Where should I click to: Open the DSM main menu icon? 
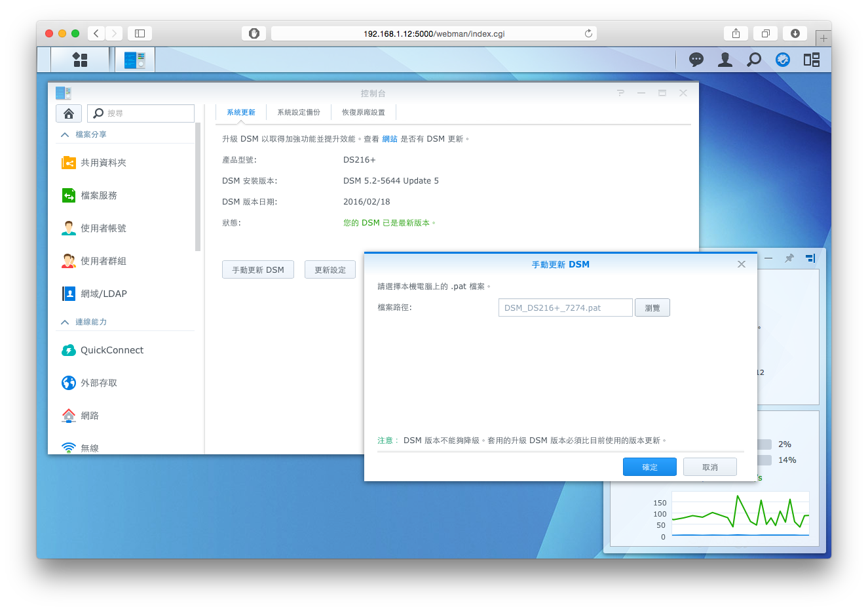tap(80, 60)
